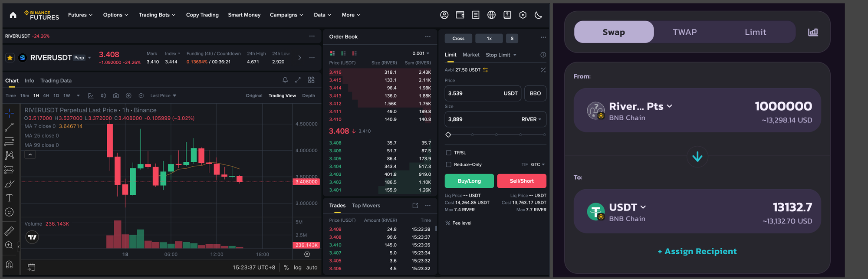
Task: Open Options menu dropdown
Action: pyautogui.click(x=115, y=15)
